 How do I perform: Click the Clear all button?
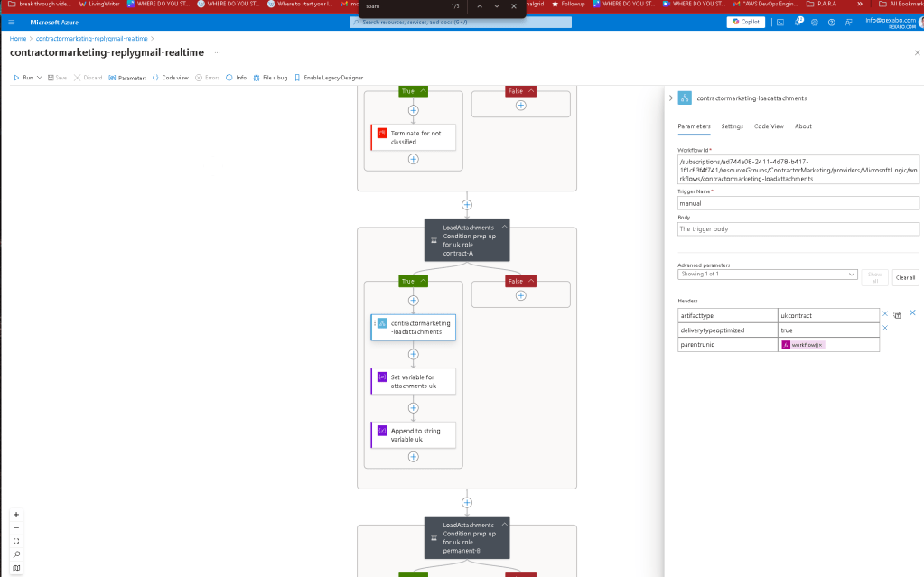pos(905,277)
